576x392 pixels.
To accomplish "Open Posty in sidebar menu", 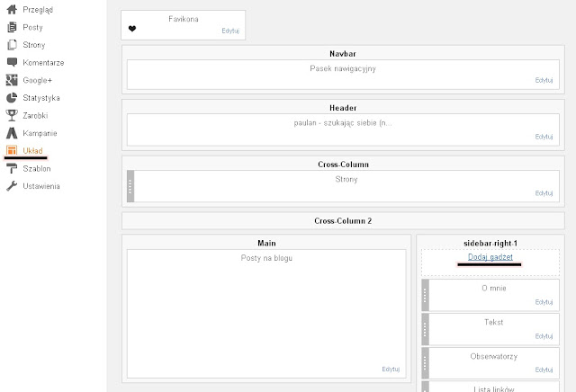I will click(32, 27).
